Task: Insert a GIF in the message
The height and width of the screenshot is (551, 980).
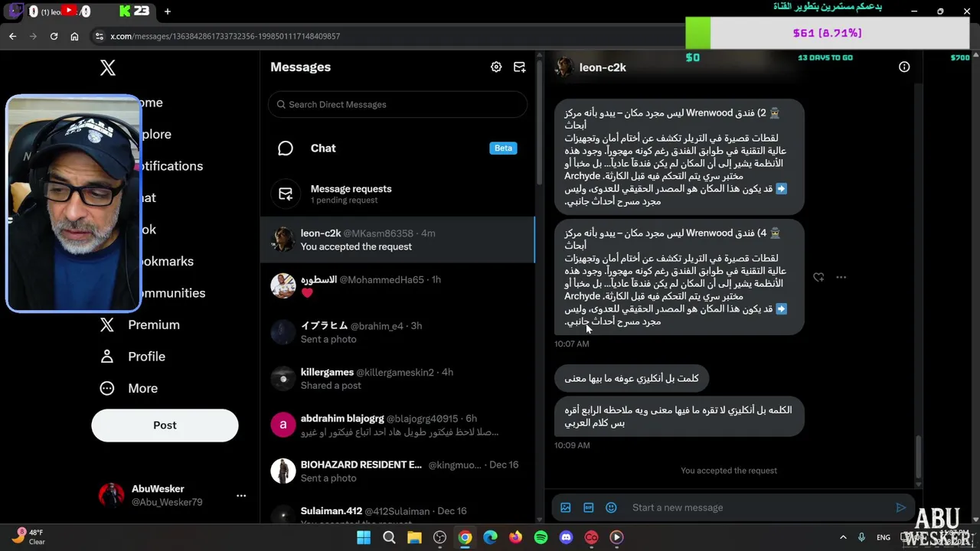Action: 589,507
